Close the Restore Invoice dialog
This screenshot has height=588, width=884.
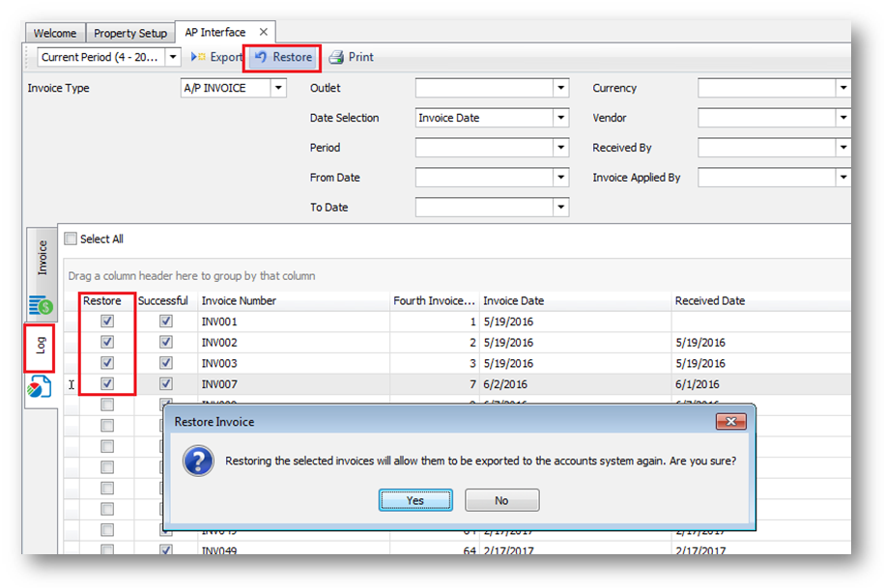[x=731, y=422]
